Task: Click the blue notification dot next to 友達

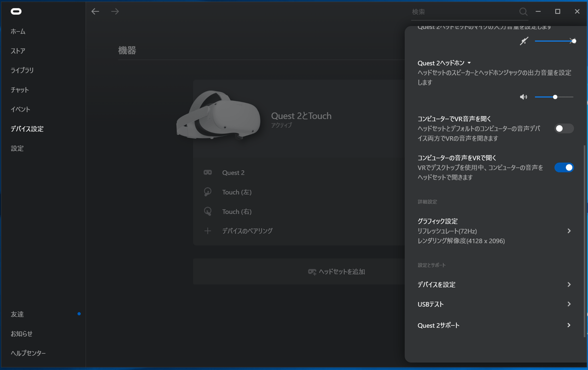Action: (x=79, y=314)
